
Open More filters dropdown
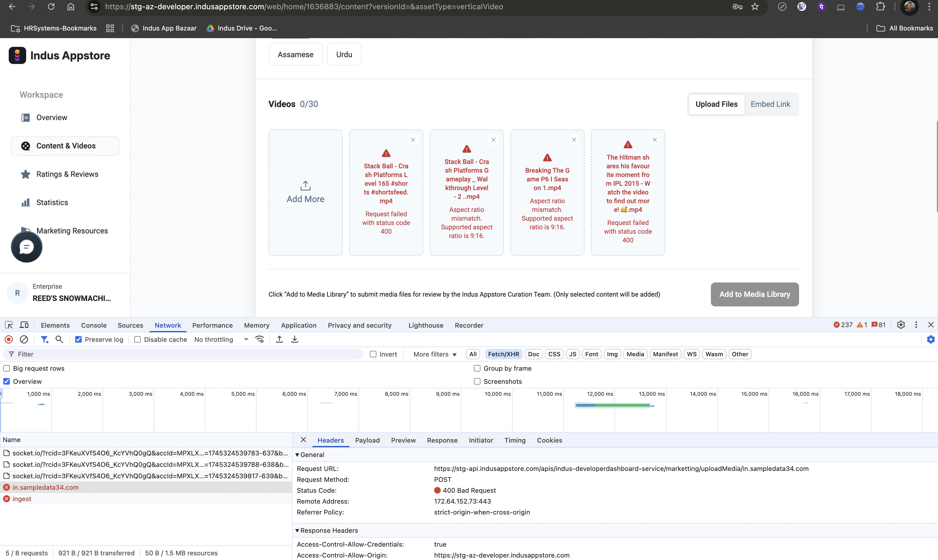[x=435, y=354]
